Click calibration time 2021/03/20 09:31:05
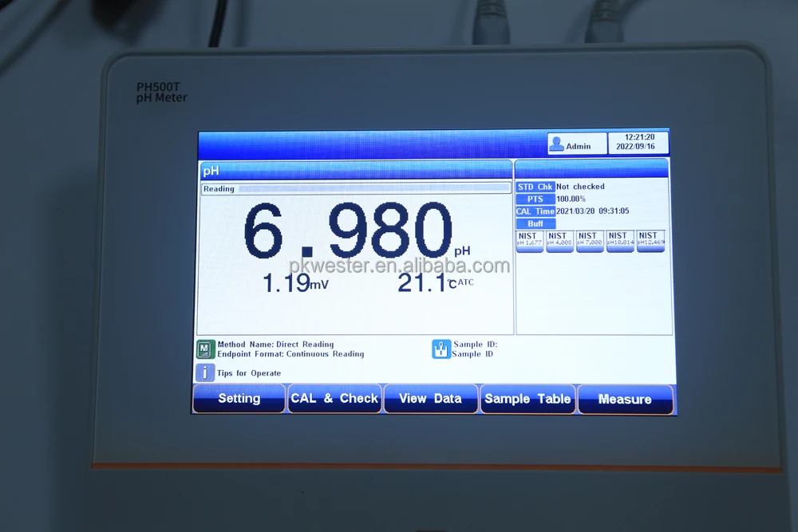This screenshot has height=532, width=798. click(592, 211)
